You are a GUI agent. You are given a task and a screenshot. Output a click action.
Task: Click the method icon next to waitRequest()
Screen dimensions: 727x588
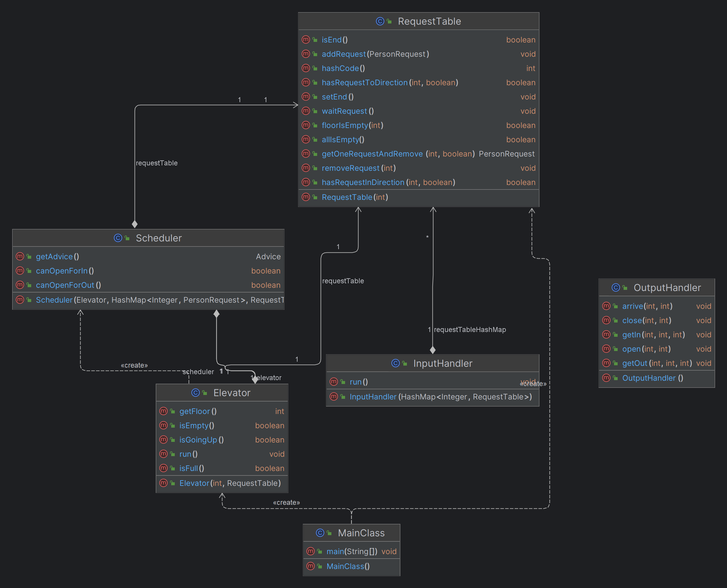[x=306, y=111]
